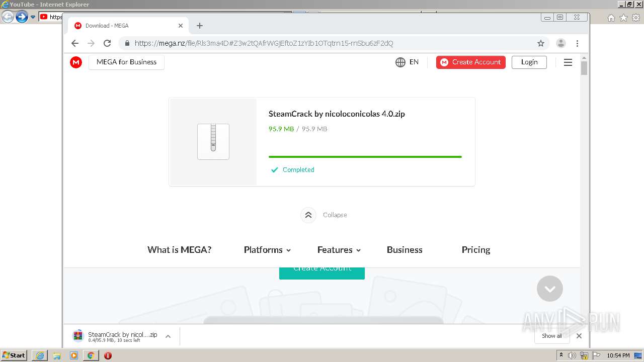Open the MEGA hamburger menu
The height and width of the screenshot is (362, 644).
[x=568, y=62]
